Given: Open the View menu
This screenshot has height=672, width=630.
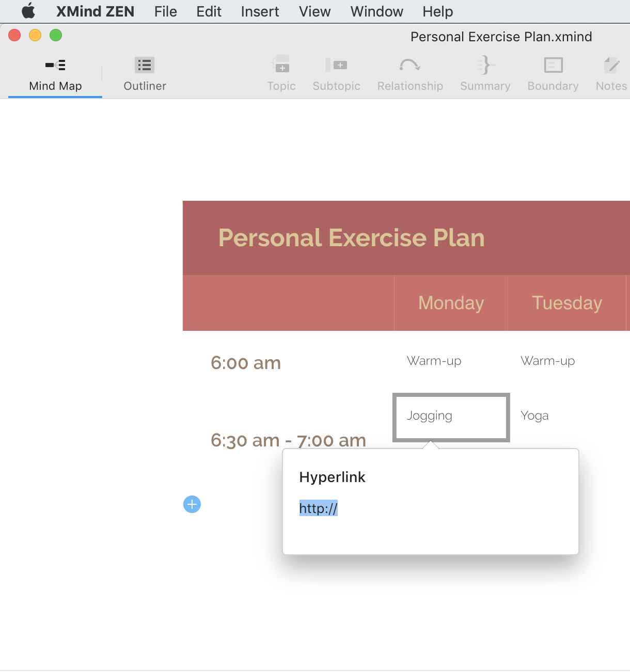Looking at the screenshot, I should point(314,11).
